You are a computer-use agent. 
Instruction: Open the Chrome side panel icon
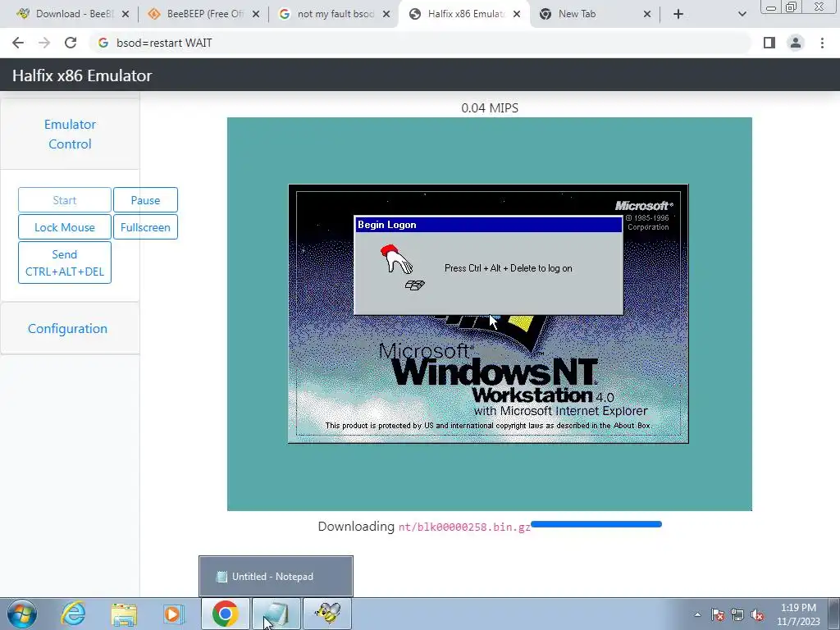tap(769, 43)
